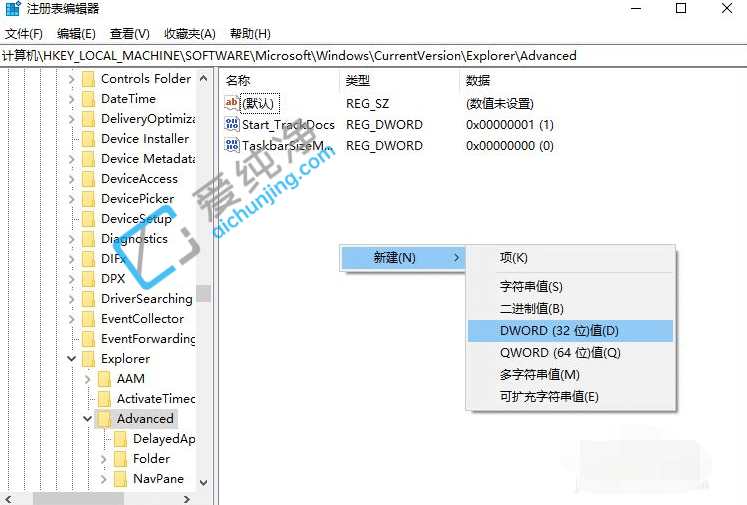Collapse the Advanced key
Image resolution: width=747 pixels, height=505 pixels.
click(x=88, y=419)
